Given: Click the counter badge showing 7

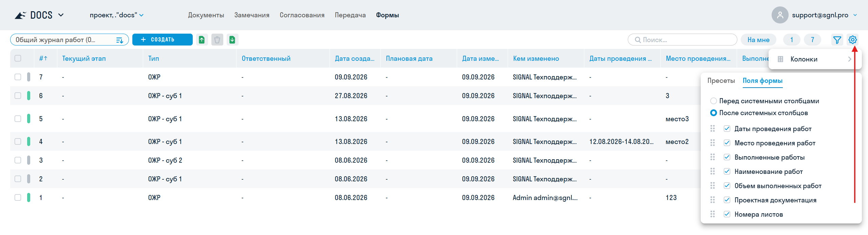Looking at the screenshot, I should tap(812, 40).
